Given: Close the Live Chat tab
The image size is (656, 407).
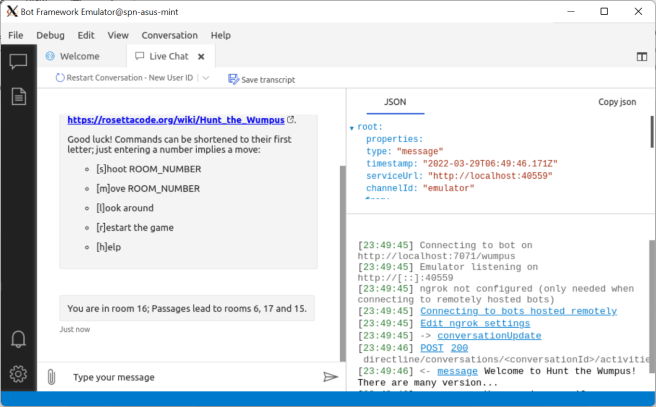Looking at the screenshot, I should pyautogui.click(x=201, y=56).
